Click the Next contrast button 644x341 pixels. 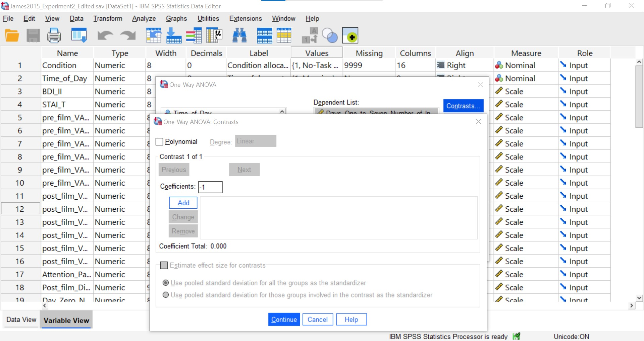[x=244, y=169]
